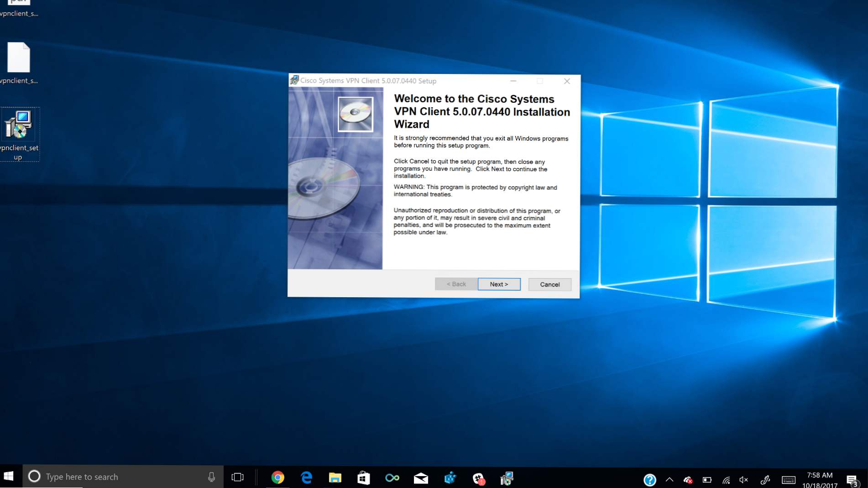The width and height of the screenshot is (868, 488).
Task: Launch Google Chrome from the taskbar
Action: tap(277, 478)
